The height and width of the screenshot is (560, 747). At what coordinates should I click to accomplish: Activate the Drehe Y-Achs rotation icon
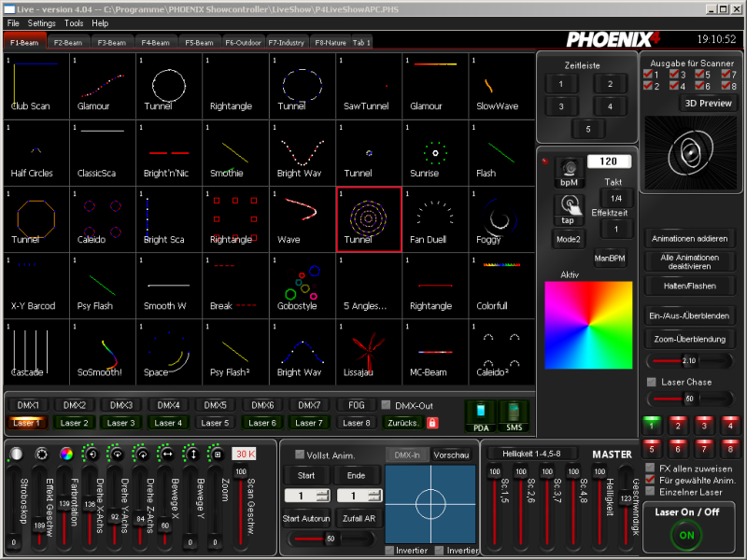coord(116,454)
